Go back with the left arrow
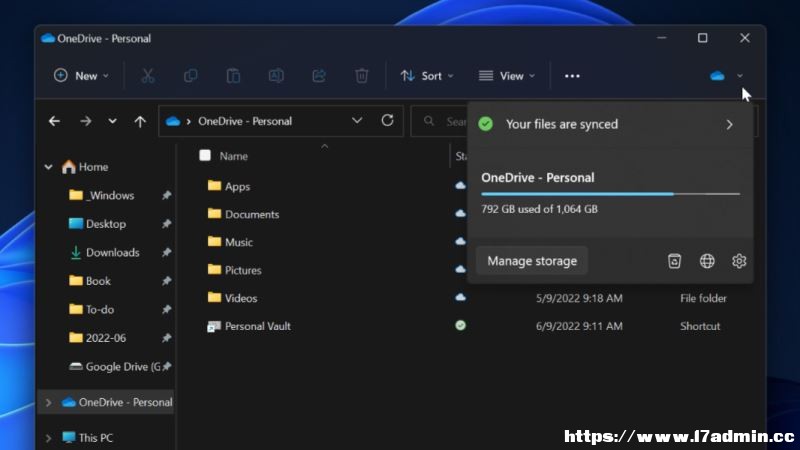Image resolution: width=800 pixels, height=450 pixels. pos(54,121)
